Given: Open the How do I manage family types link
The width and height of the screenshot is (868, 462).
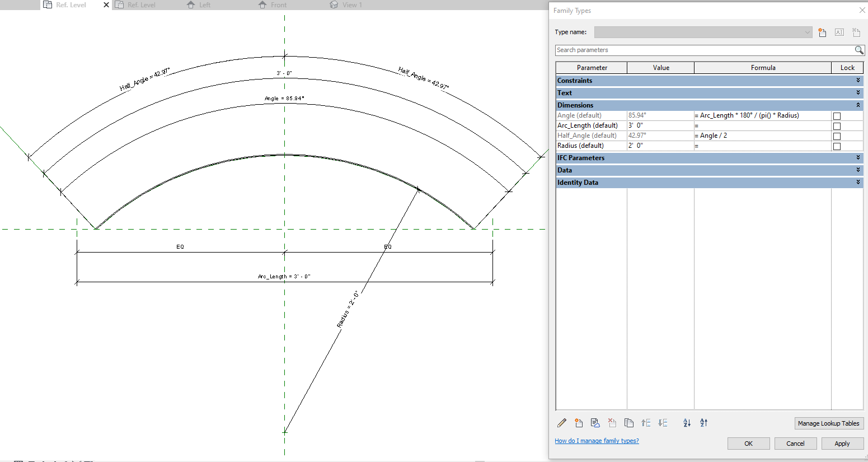Looking at the screenshot, I should (597, 441).
